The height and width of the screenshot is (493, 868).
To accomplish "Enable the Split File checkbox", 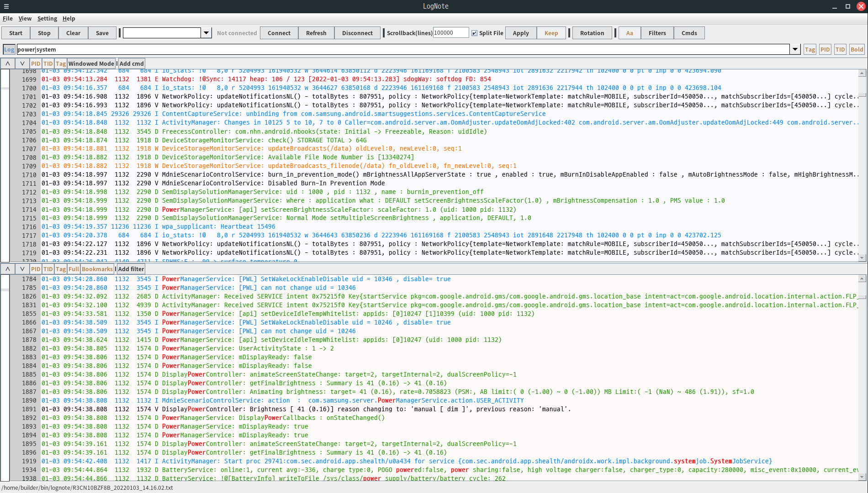I will (x=475, y=33).
